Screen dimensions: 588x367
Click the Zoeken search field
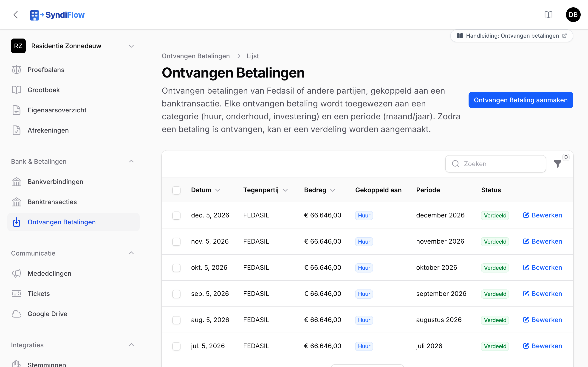495,164
